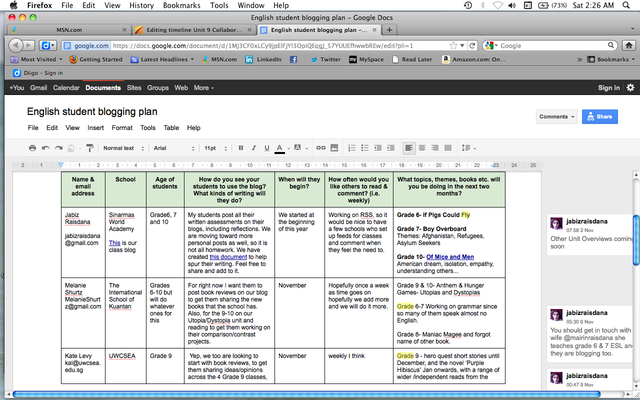Open the Amazon.com bookmark
The height and width of the screenshot is (400, 640).
click(x=474, y=59)
